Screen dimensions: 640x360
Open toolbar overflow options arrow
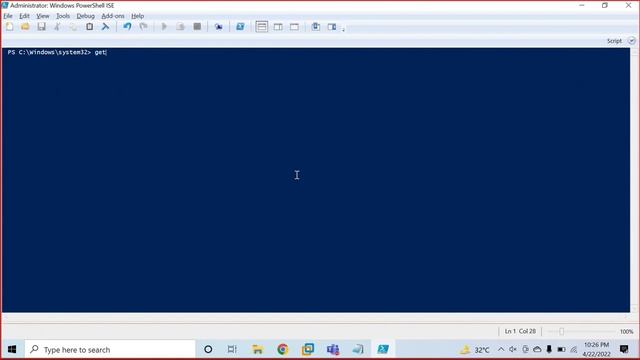tap(343, 29)
